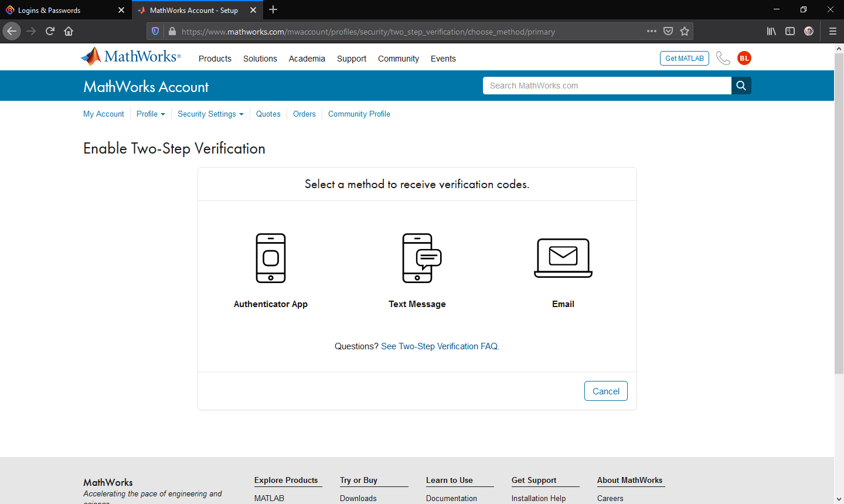
Task: Open the Orders link
Action: point(304,114)
